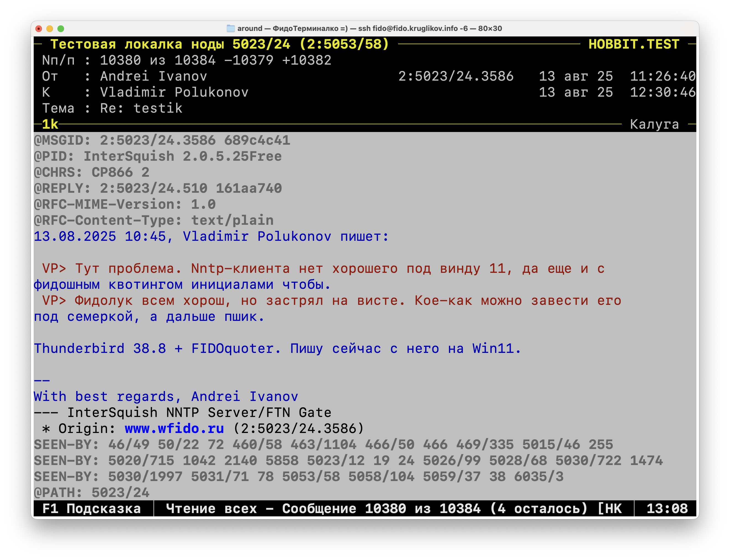This screenshot has height=560, width=730.
Task: Click the quote attribution line 13.08.2025 10:45
Action: click(x=211, y=236)
